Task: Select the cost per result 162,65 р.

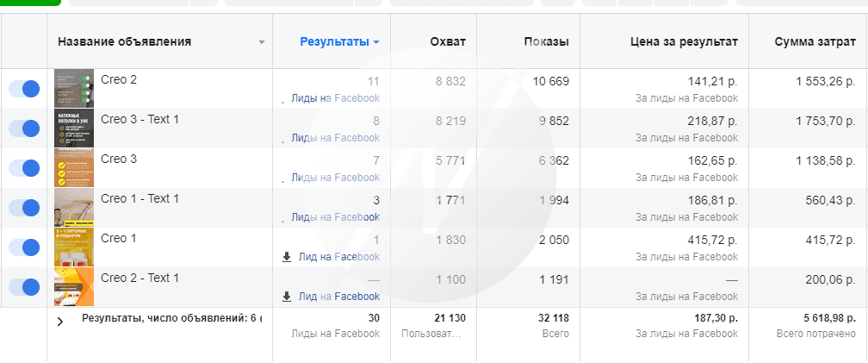Action: coord(712,160)
